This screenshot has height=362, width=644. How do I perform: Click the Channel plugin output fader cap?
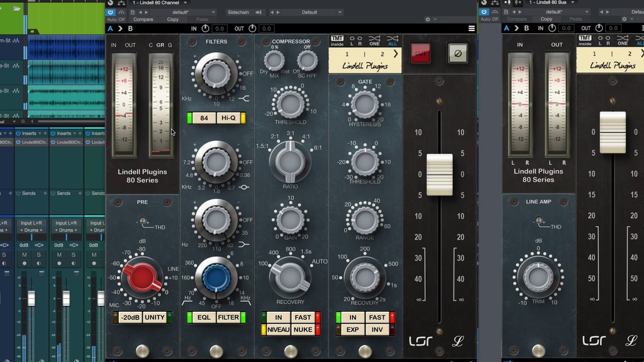[440, 174]
